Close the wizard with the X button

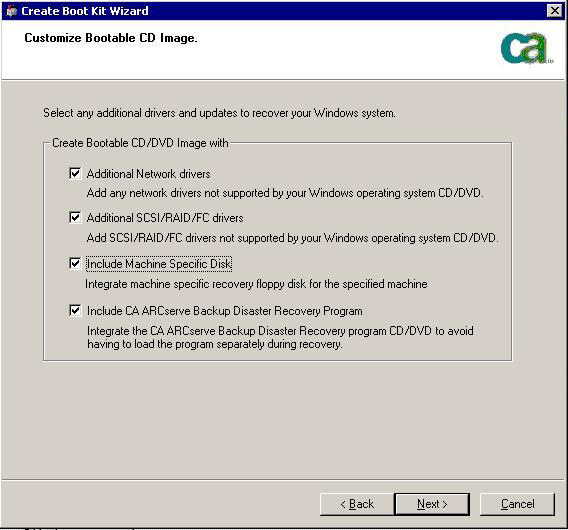[x=555, y=11]
